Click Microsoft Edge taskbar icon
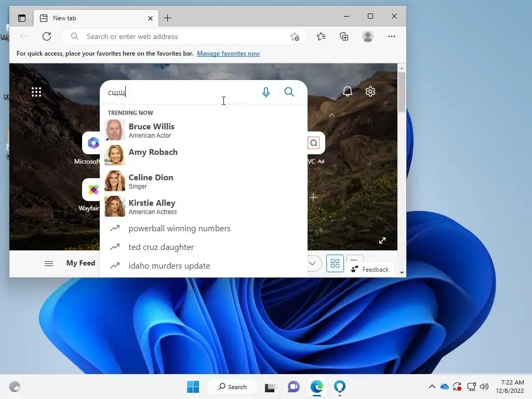 point(317,387)
